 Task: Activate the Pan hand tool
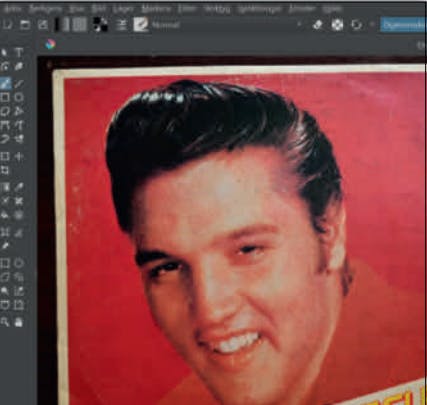click(x=19, y=322)
